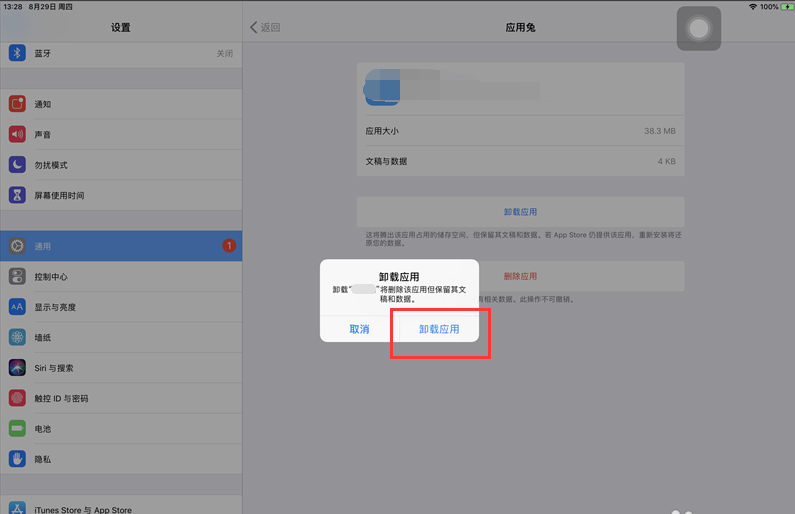Open the 电池 Battery settings row
Screen dimensions: 795x514
coord(121,428)
